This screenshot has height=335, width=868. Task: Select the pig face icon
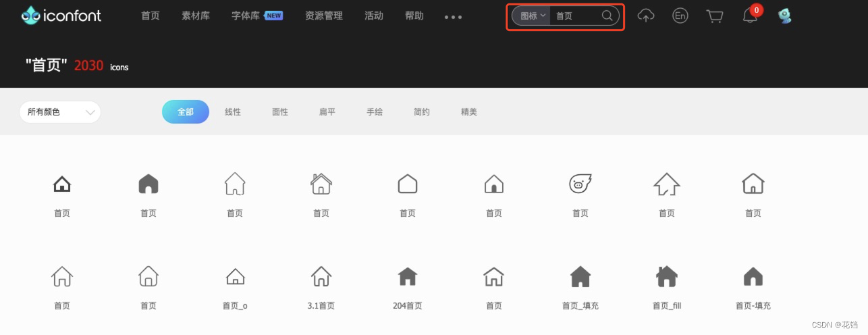pyautogui.click(x=580, y=183)
